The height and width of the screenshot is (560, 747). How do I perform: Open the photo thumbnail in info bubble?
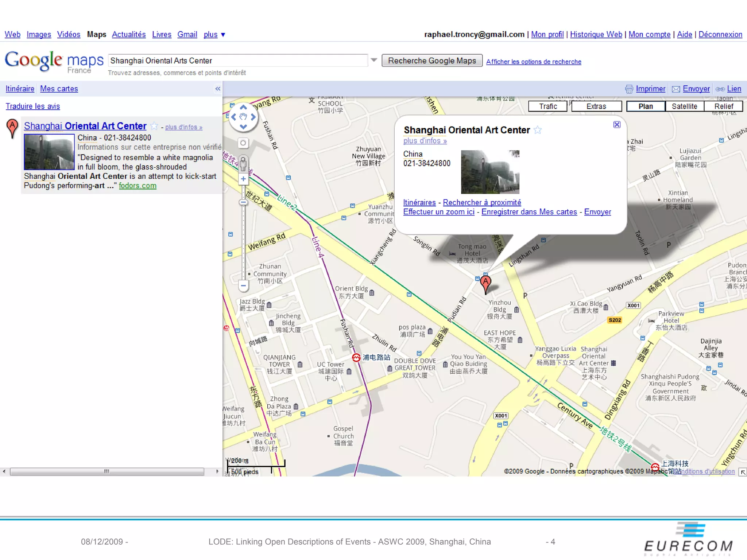pyautogui.click(x=490, y=172)
